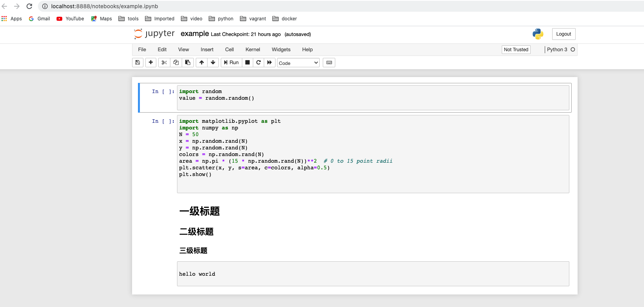Click the (autosaved) status text
This screenshot has height=307, width=644.
[298, 34]
